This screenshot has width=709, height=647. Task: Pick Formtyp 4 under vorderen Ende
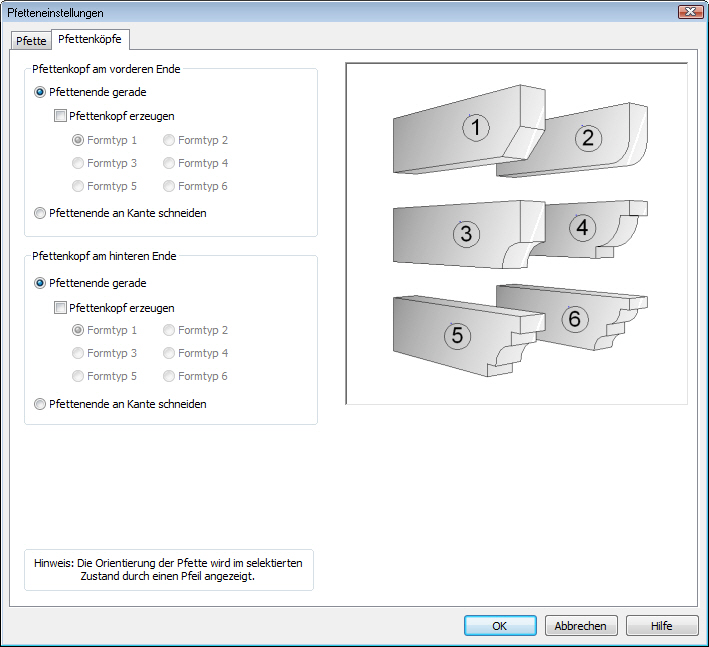click(195, 163)
